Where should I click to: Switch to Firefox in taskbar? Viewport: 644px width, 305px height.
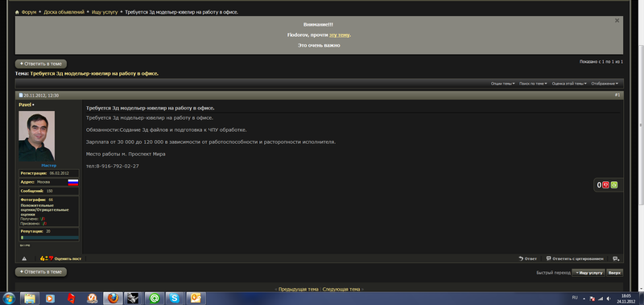[x=113, y=299]
